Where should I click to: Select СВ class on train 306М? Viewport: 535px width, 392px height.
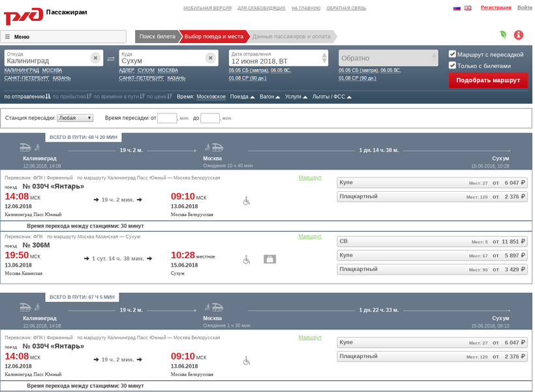point(432,241)
